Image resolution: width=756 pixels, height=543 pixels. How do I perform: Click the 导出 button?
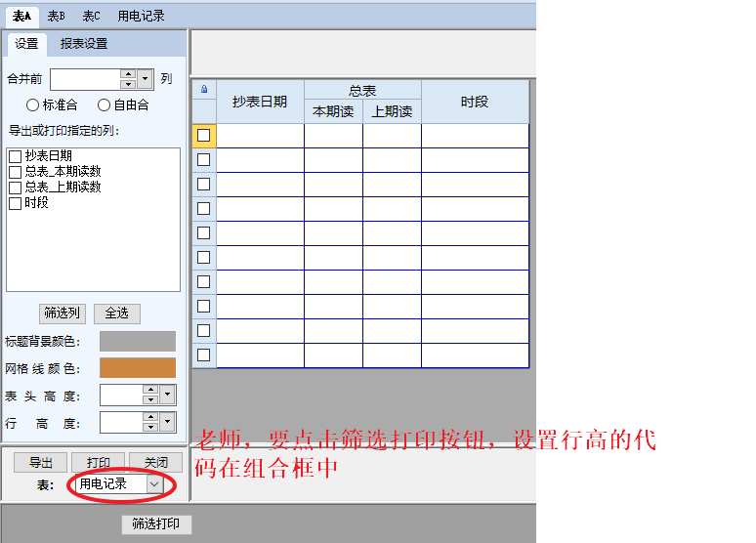(x=40, y=463)
